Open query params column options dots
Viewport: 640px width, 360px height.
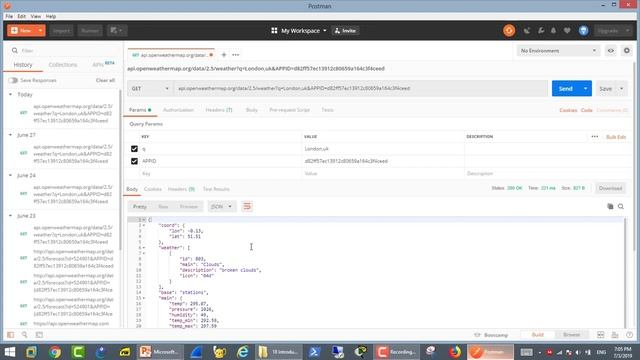595,137
